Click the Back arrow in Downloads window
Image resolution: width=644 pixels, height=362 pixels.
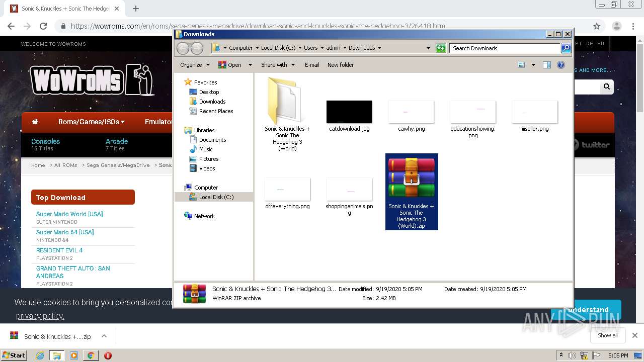tap(183, 48)
